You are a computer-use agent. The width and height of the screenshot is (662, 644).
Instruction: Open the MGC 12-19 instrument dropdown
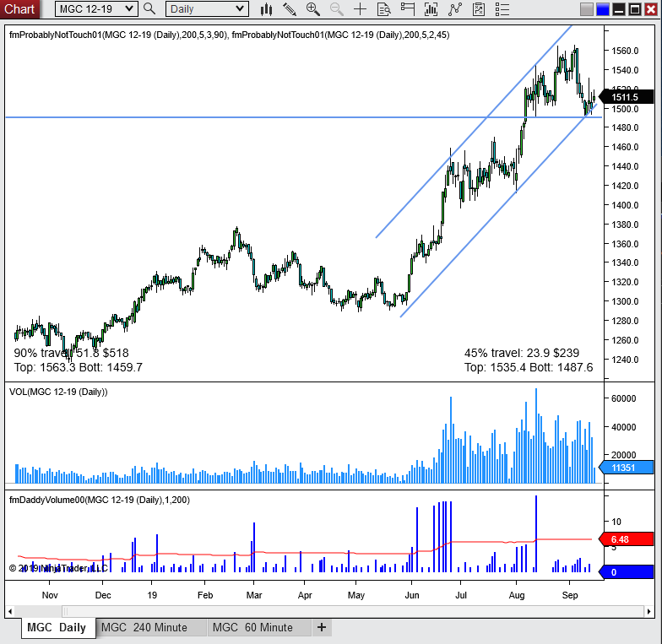[x=96, y=8]
